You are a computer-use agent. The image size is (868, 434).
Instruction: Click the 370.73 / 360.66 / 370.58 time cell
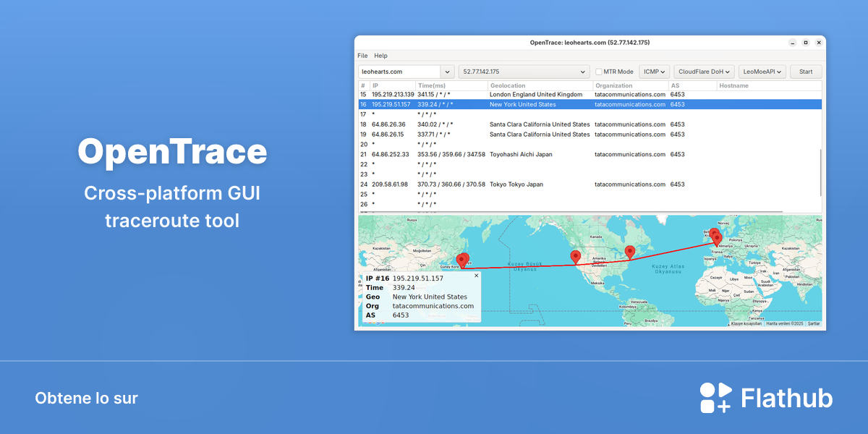coord(451,184)
